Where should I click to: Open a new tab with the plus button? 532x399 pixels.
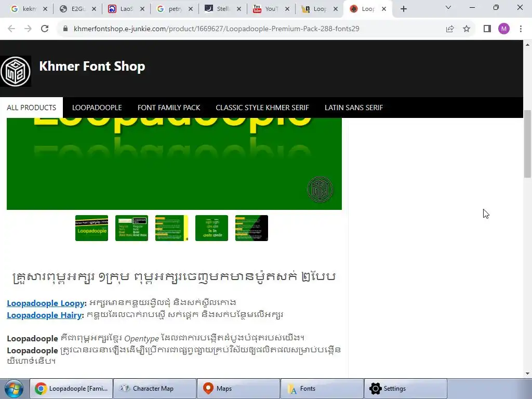coord(403,9)
